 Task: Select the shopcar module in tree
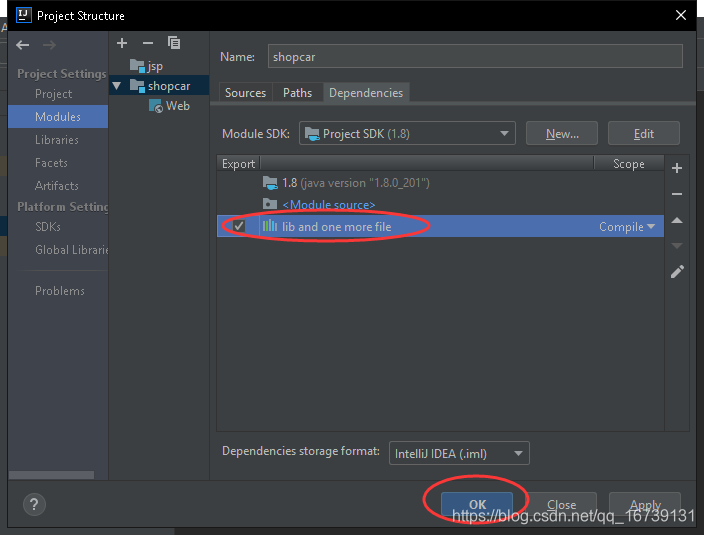tap(159, 85)
